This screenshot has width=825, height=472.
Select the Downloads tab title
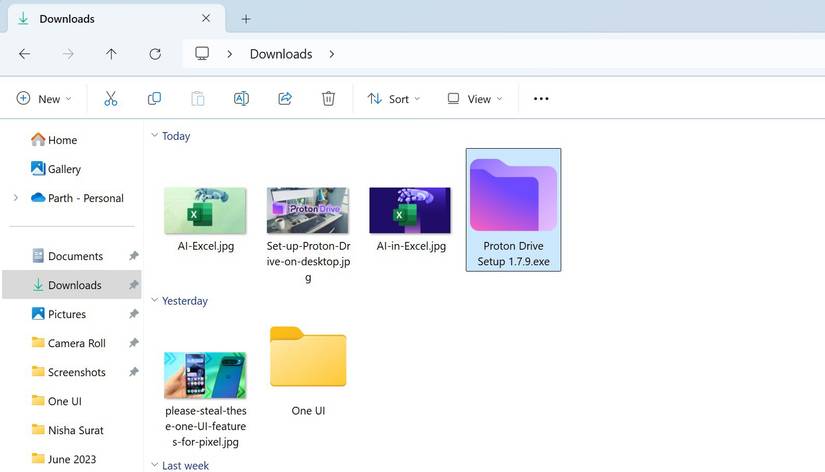point(67,19)
